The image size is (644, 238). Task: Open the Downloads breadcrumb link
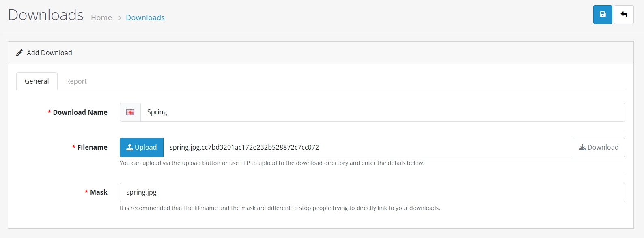[145, 17]
